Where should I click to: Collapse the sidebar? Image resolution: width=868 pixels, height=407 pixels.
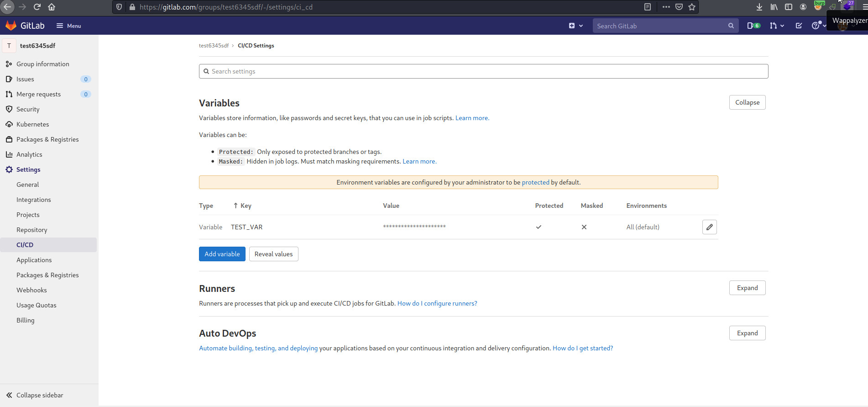pos(35,395)
